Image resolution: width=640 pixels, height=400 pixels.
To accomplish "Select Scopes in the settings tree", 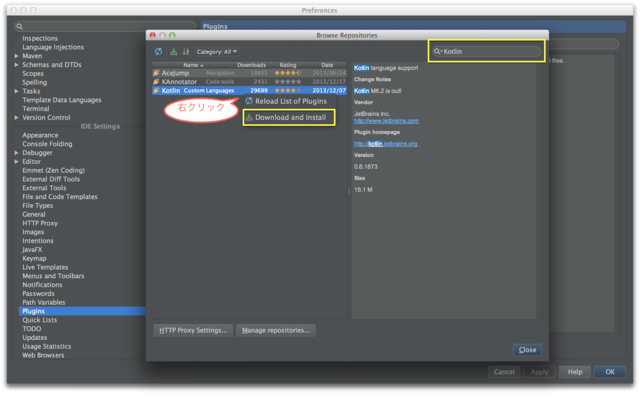I will (33, 73).
